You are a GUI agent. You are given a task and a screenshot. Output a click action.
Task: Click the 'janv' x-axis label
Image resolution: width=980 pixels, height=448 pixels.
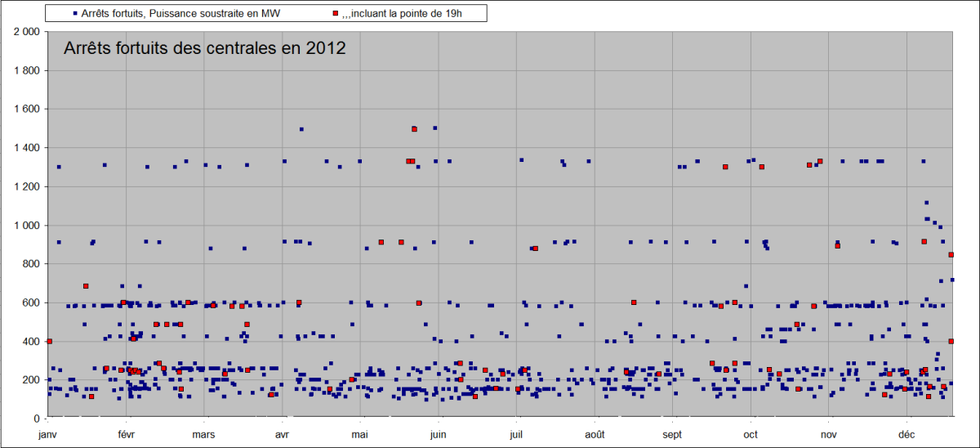coord(50,435)
